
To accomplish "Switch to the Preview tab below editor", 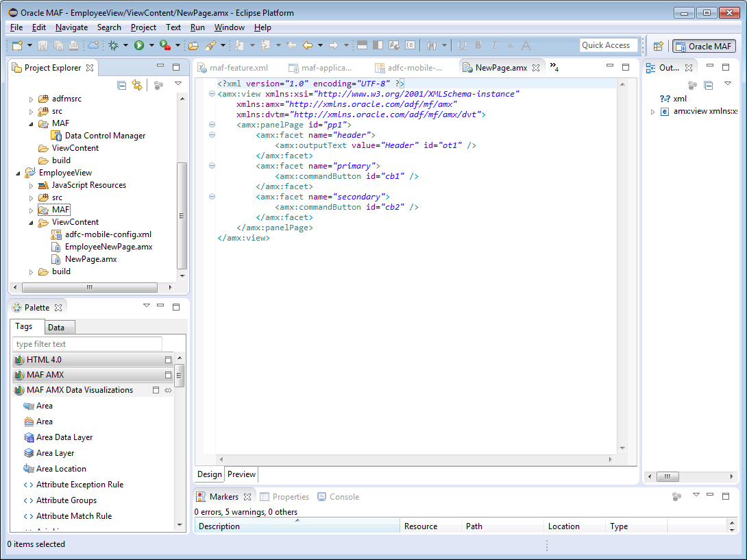I will 241,474.
